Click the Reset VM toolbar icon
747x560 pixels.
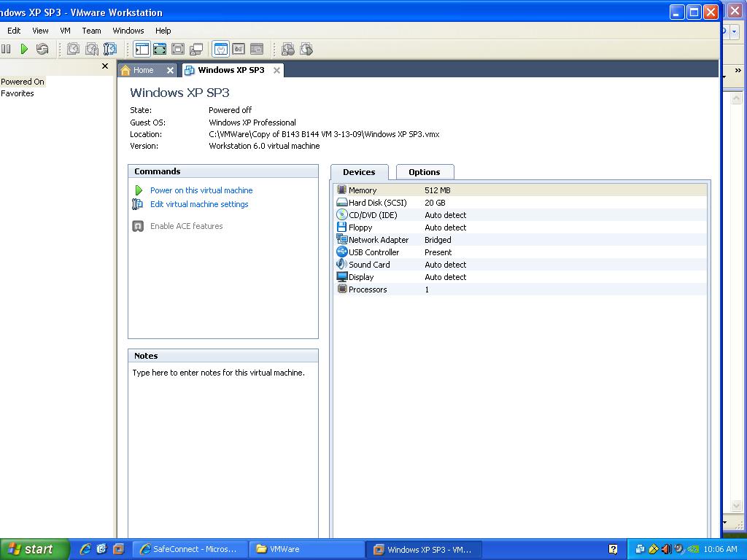pos(42,49)
